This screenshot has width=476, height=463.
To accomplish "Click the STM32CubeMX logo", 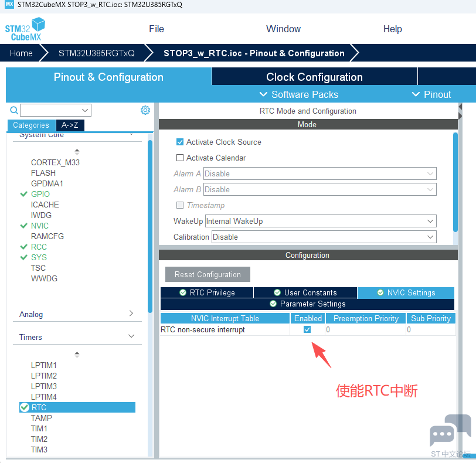I will 25,29.
